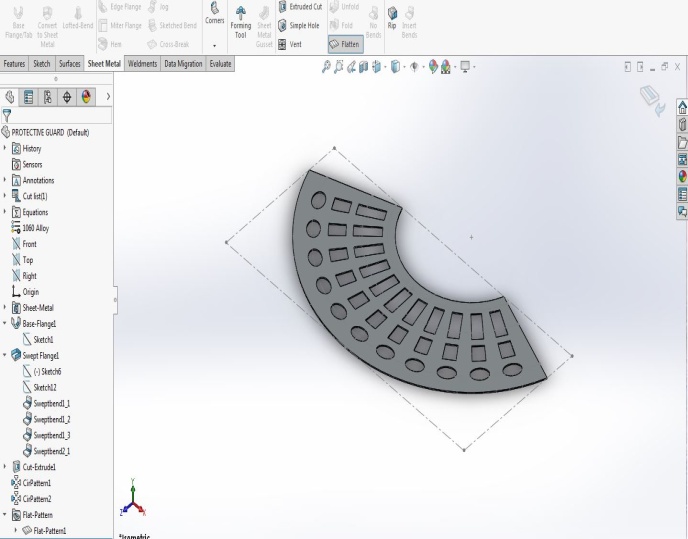Expand the Equations node
The image size is (688, 539).
pyautogui.click(x=5, y=212)
